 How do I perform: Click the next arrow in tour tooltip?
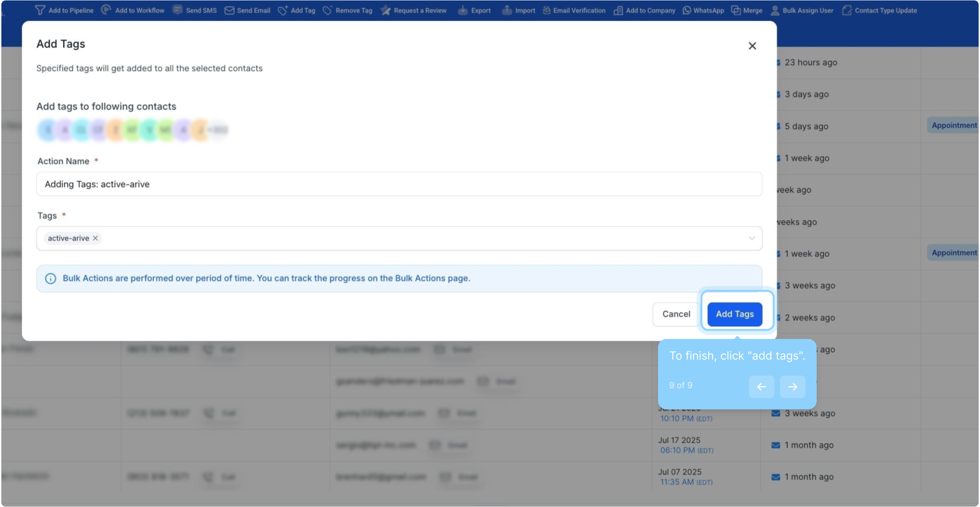click(792, 387)
